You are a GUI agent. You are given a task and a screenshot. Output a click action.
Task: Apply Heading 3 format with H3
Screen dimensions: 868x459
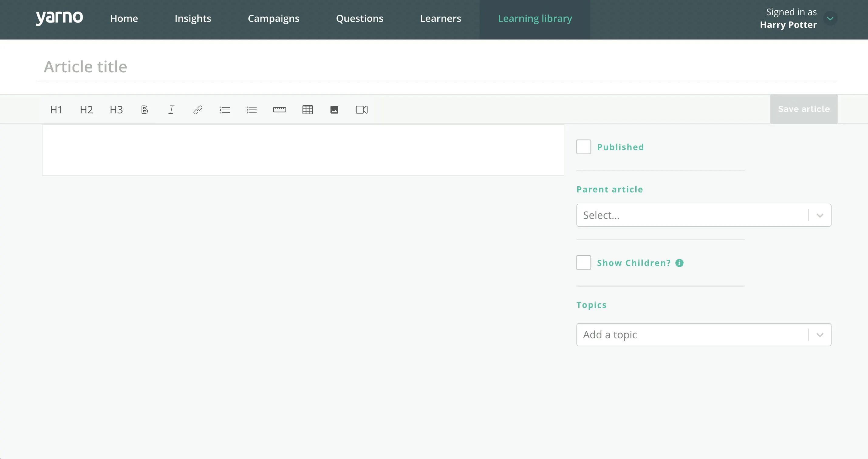click(116, 110)
